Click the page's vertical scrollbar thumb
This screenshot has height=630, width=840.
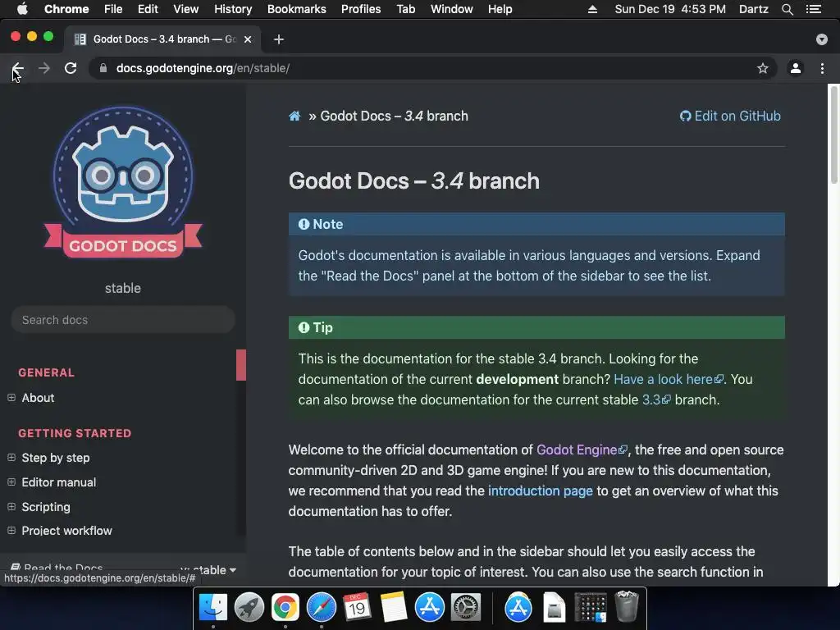[x=833, y=135]
